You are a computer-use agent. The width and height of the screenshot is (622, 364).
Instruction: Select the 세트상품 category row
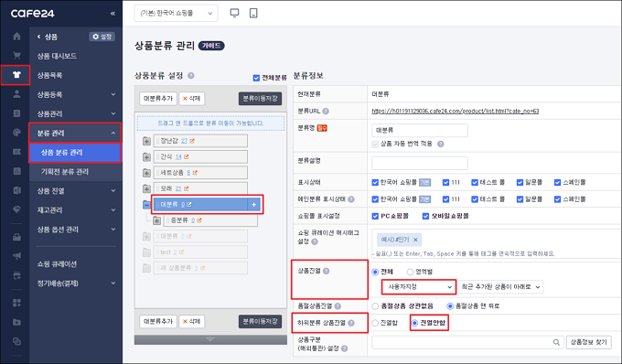pyautogui.click(x=200, y=173)
